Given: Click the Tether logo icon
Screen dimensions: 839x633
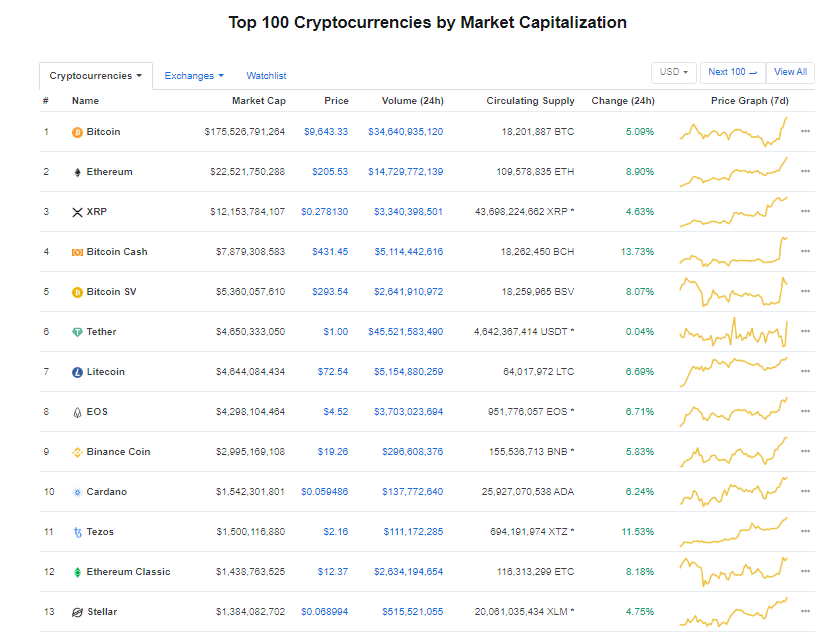Looking at the screenshot, I should click(77, 332).
